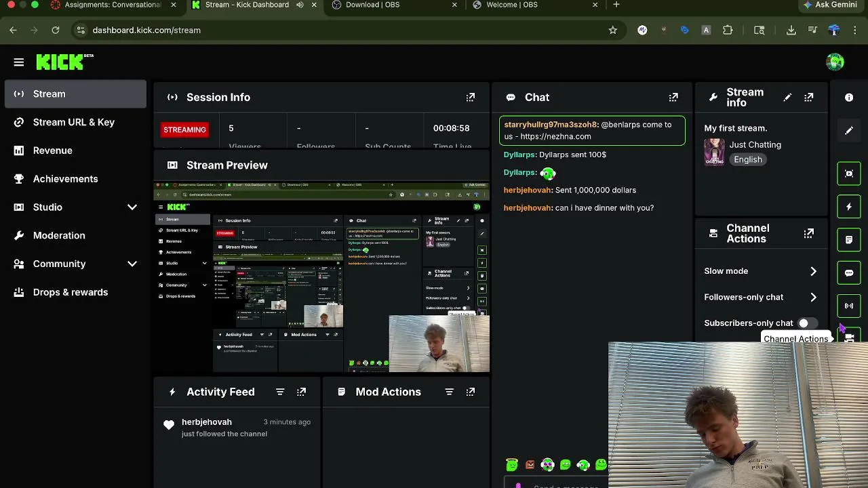Pop out the Channel Actions panel

[x=809, y=233]
